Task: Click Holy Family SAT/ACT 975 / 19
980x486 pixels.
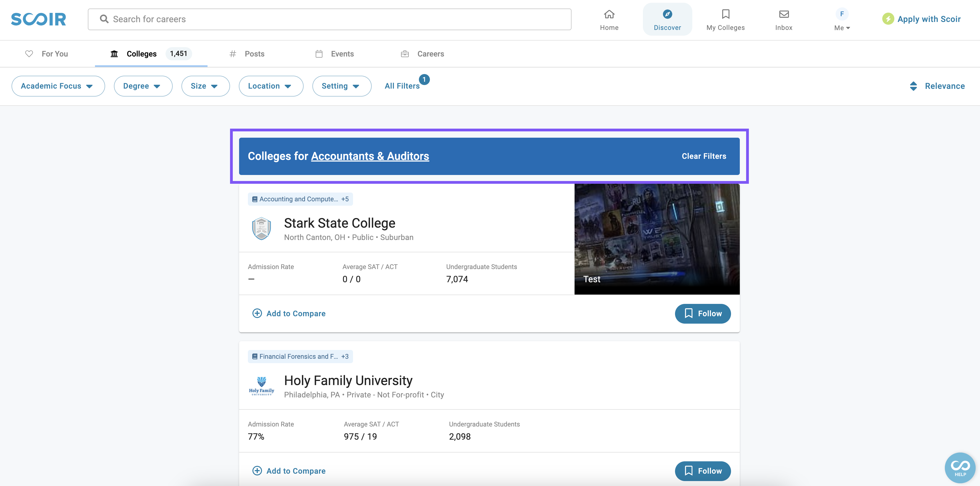Action: coord(360,437)
